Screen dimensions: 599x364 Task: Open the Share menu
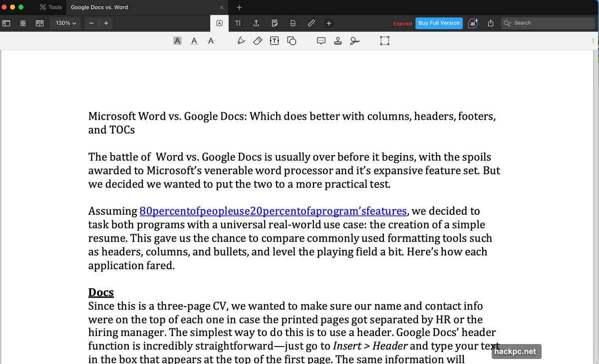pos(490,23)
